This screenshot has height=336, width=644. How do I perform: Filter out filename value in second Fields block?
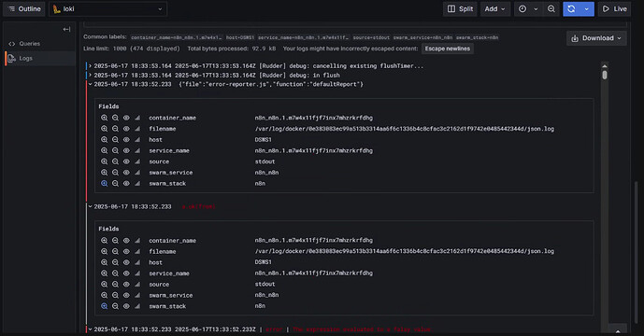tap(115, 251)
